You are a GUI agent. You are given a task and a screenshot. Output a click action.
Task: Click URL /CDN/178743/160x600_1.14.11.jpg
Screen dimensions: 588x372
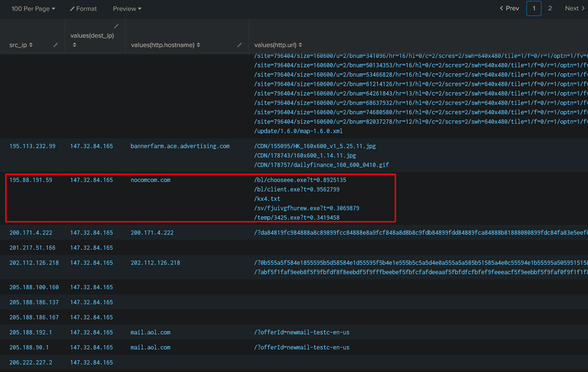point(305,156)
